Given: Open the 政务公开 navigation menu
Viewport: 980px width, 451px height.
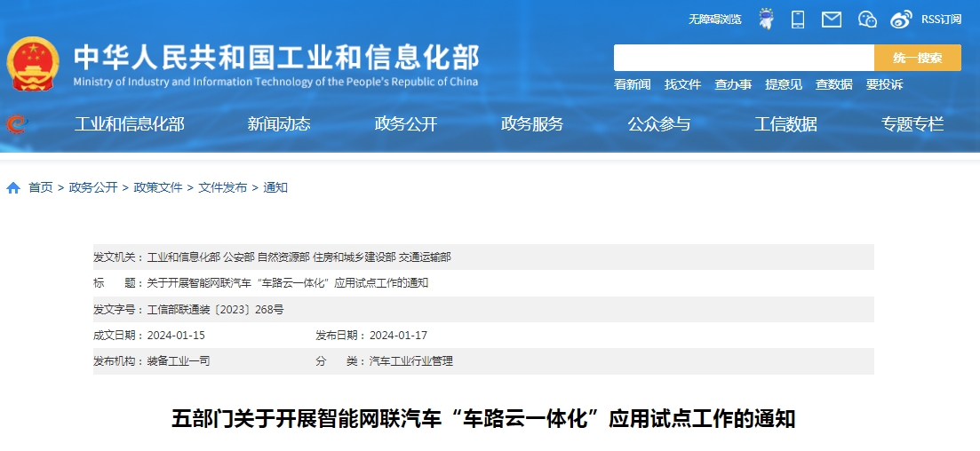Looking at the screenshot, I should pyautogui.click(x=406, y=123).
